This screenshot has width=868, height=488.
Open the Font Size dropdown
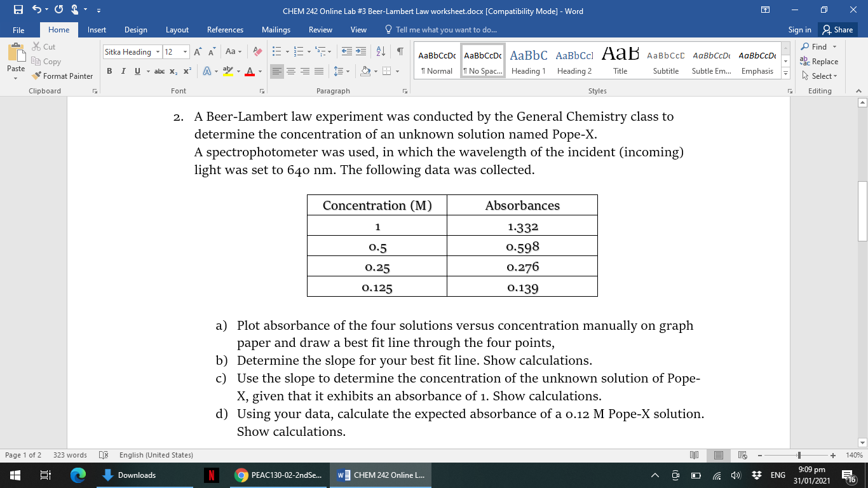[x=186, y=51]
